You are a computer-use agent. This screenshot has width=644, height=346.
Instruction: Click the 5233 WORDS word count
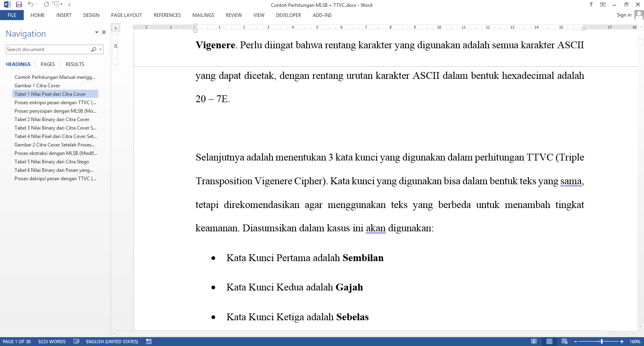[x=52, y=342]
